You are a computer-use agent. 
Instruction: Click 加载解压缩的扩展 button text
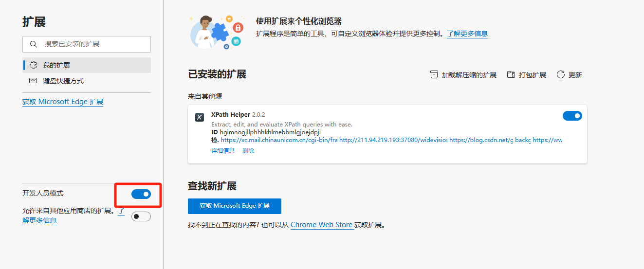[x=469, y=75]
